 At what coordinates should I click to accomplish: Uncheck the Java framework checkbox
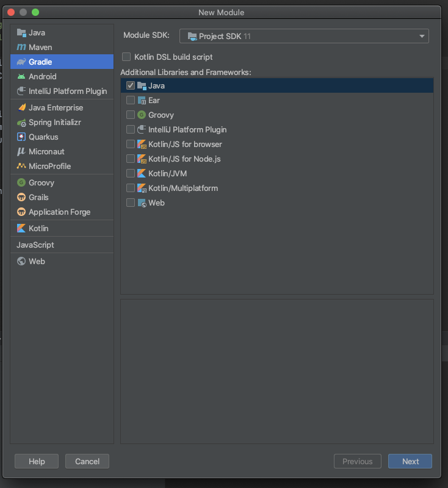tap(131, 85)
